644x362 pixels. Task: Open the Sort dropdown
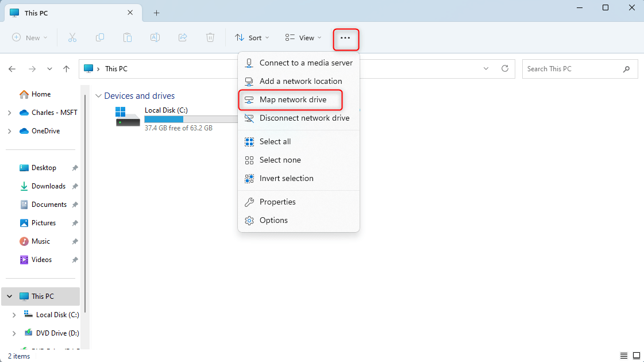click(252, 37)
